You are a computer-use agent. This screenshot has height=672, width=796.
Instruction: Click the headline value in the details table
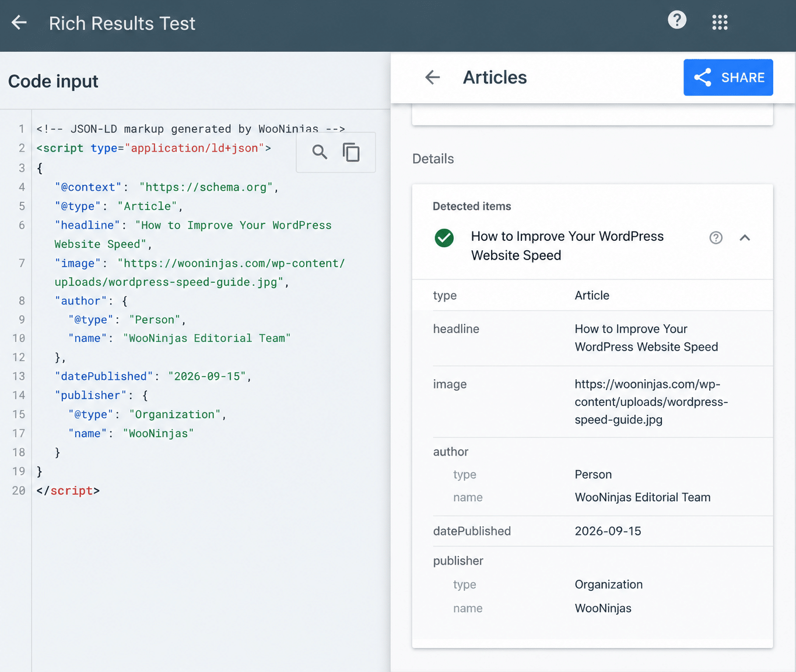coord(646,338)
